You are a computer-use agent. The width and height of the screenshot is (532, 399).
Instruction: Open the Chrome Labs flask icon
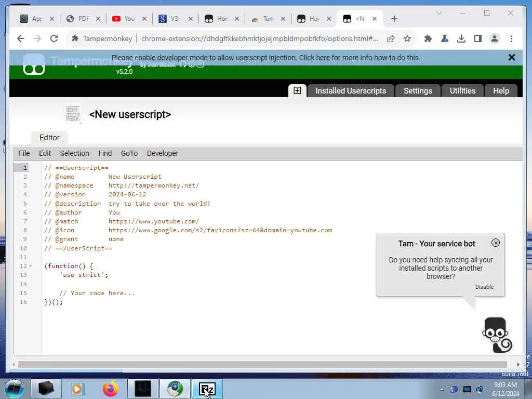[445, 38]
